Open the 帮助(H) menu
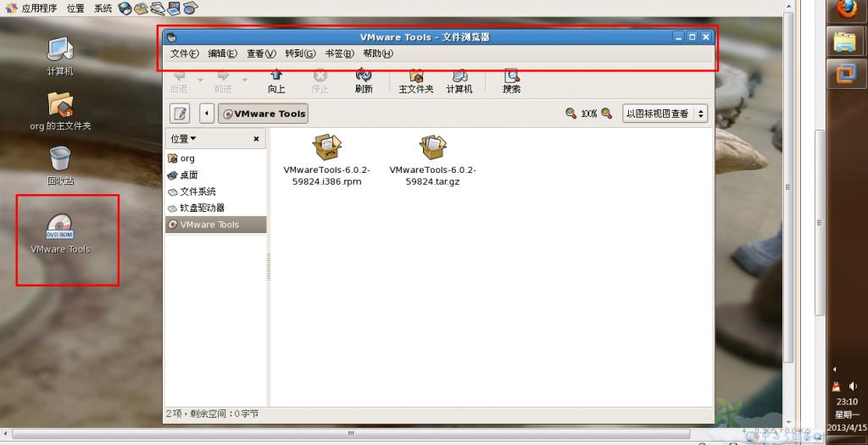This screenshot has height=445, width=868. (377, 53)
